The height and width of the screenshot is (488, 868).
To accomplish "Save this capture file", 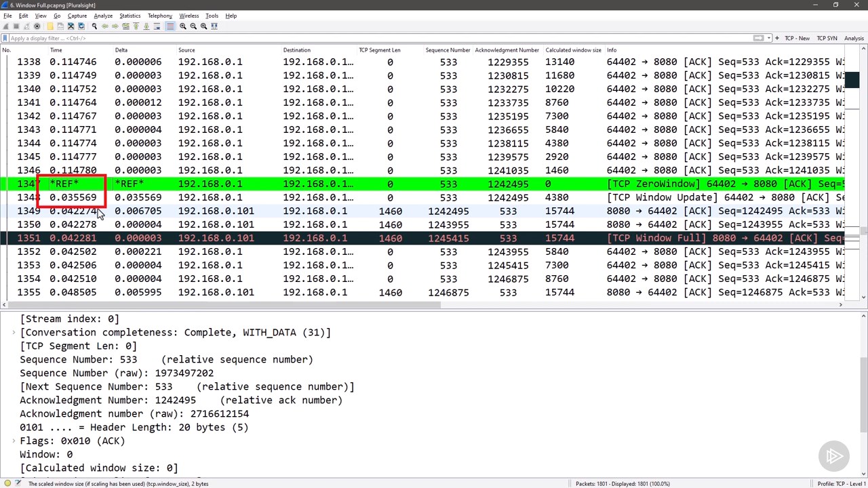I will pyautogui.click(x=60, y=26).
